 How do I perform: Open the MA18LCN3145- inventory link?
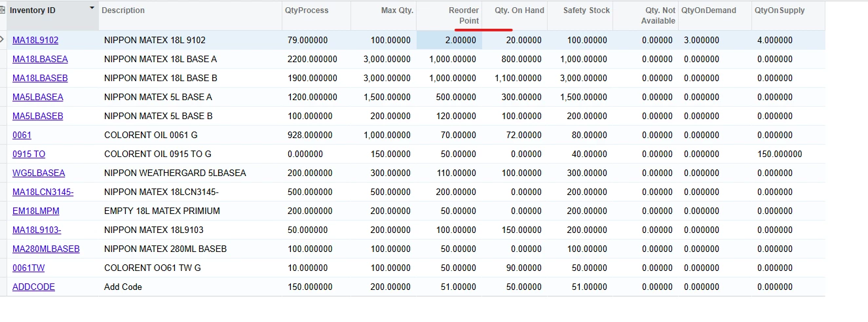(x=43, y=192)
